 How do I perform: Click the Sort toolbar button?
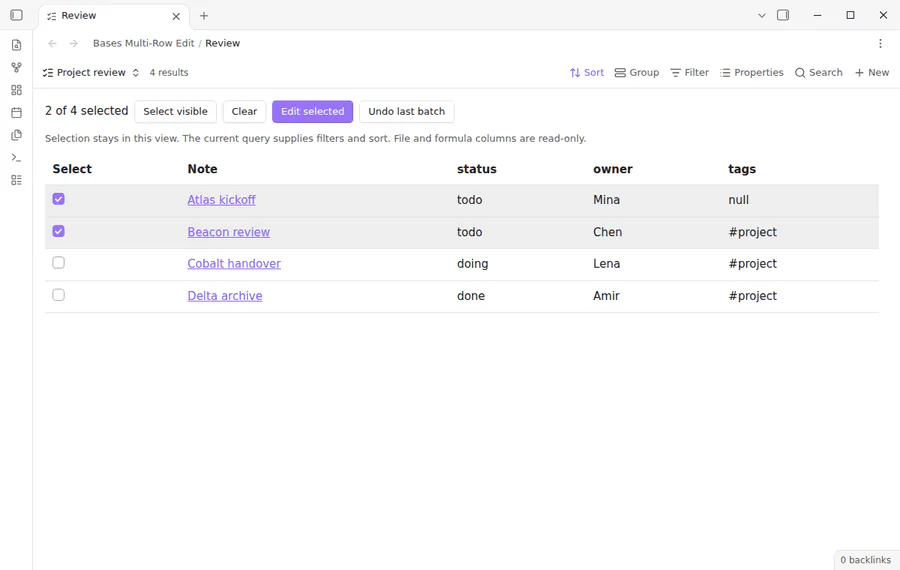click(x=587, y=72)
